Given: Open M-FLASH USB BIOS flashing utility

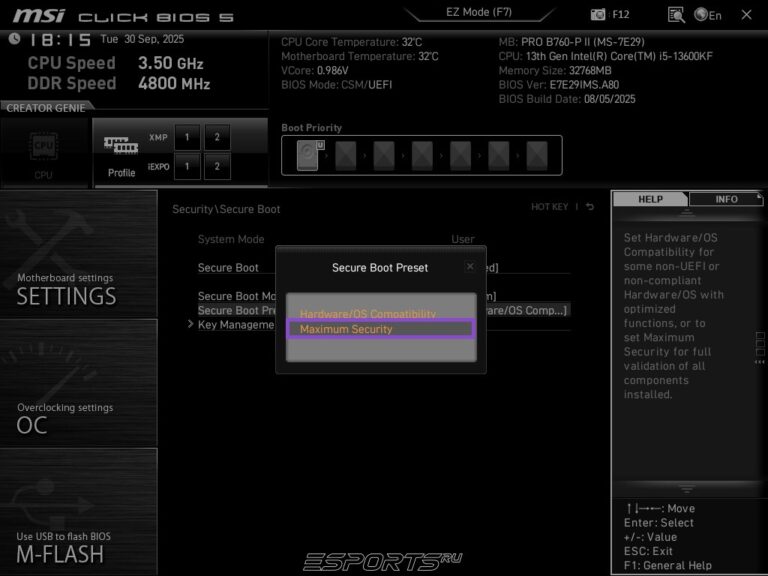Looking at the screenshot, I should [x=78, y=511].
